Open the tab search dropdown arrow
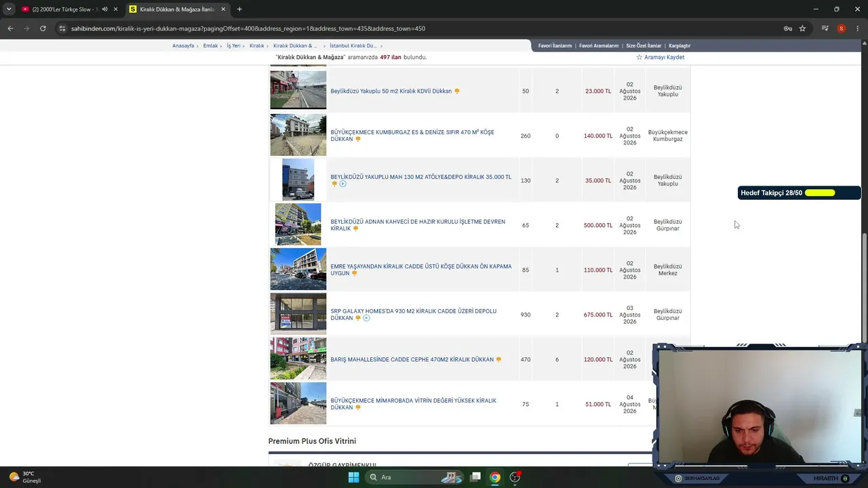The width and height of the screenshot is (868, 488). coord(9,9)
